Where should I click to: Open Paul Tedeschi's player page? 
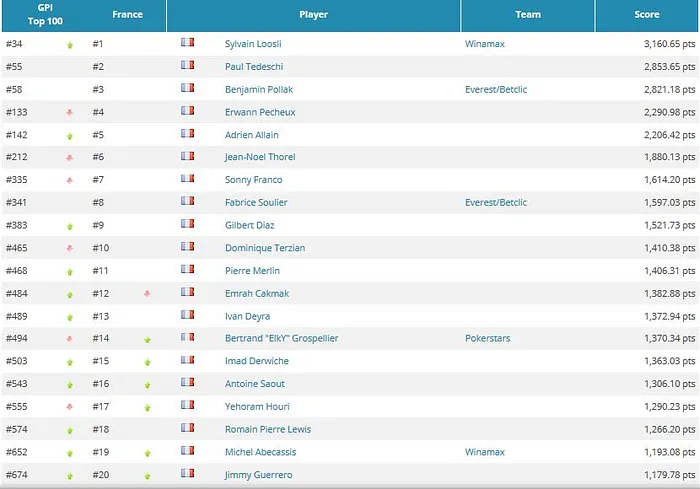point(254,66)
